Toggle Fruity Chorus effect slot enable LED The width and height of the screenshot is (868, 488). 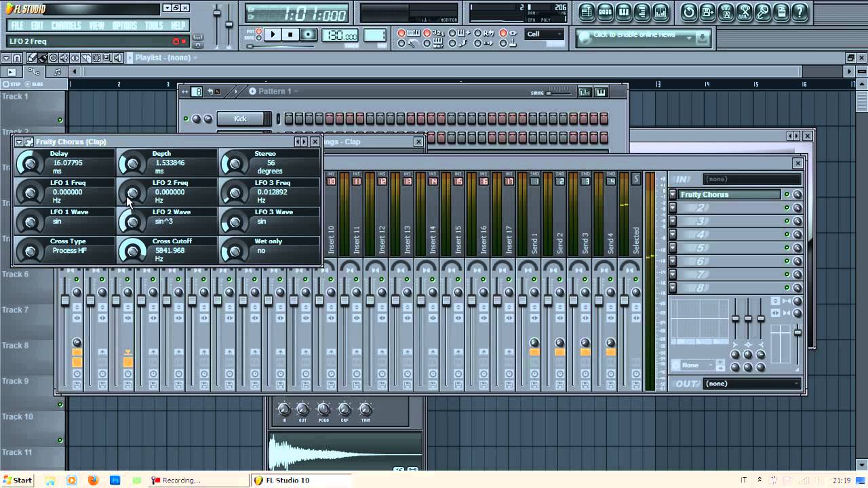coord(787,195)
